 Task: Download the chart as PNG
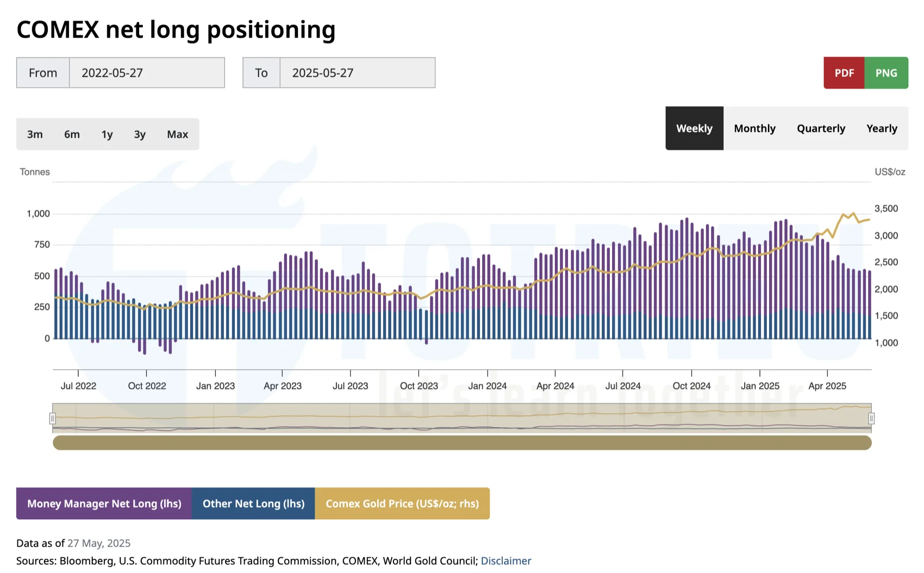coord(886,72)
